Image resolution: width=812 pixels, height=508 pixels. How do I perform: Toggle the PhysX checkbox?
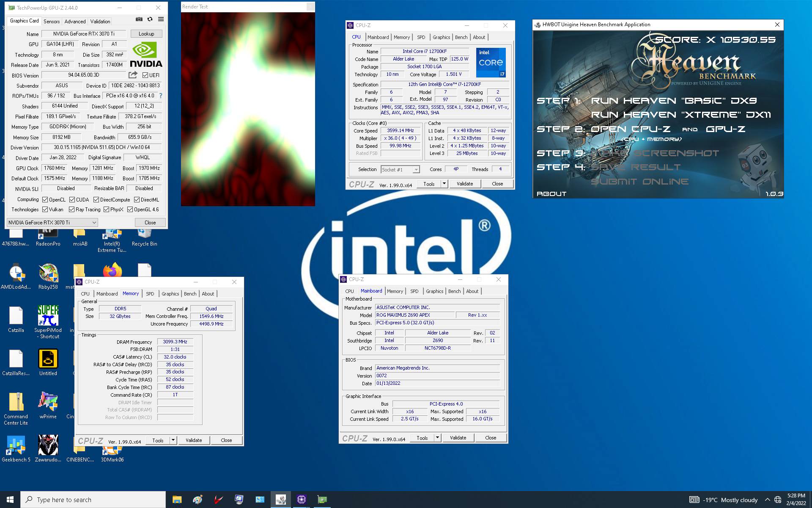pyautogui.click(x=106, y=210)
